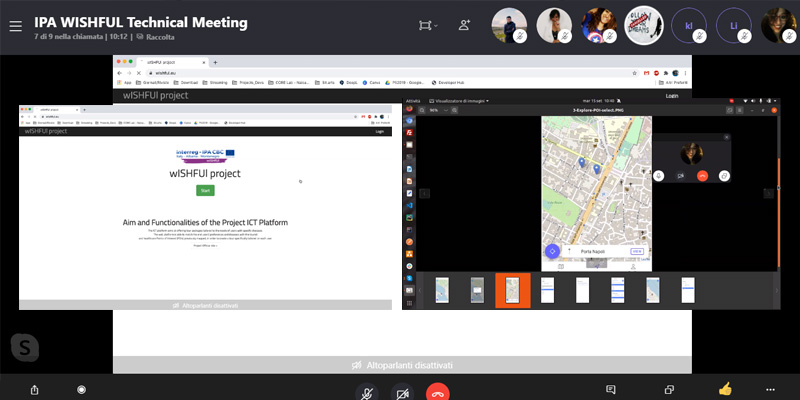Viewport: 800px width, 400px height.
Task: Open the DeepL bookmark
Action: [349, 82]
